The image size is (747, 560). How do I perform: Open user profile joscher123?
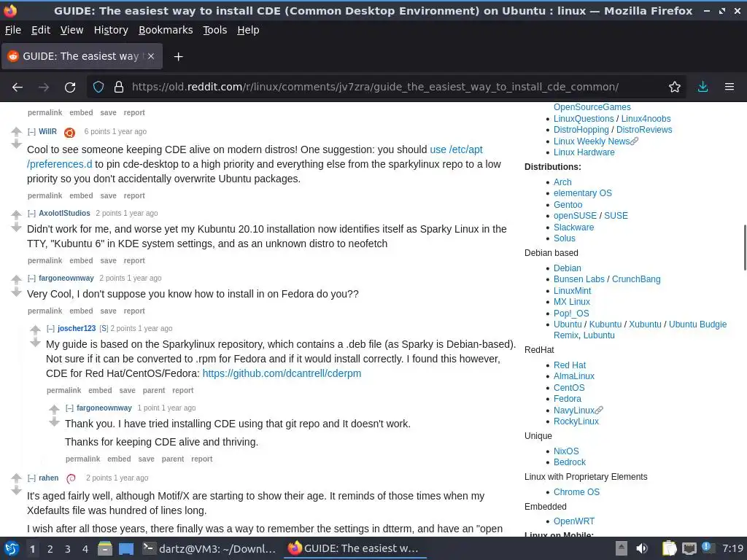[77, 329]
